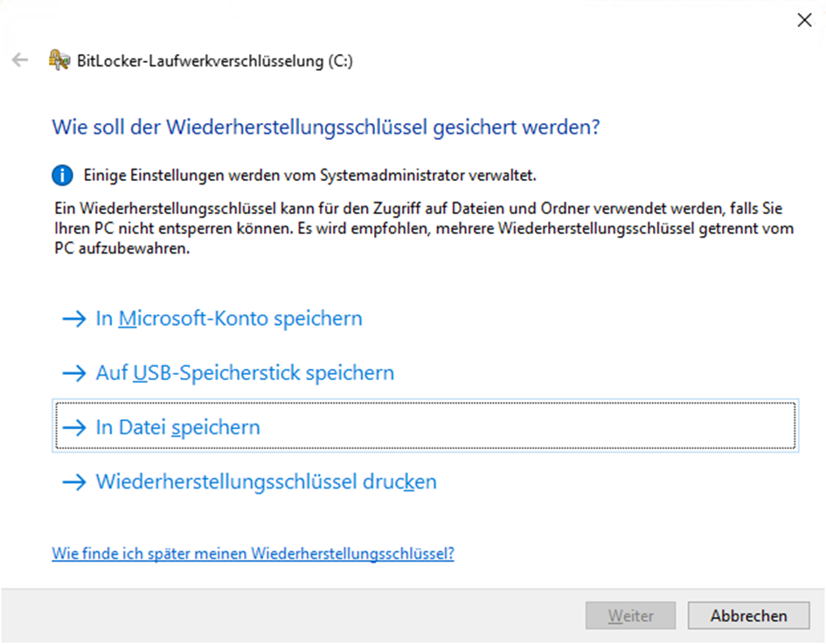Click empty gray area left of Weiter button
Viewport: 826px width, 644px height.
(x=289, y=615)
